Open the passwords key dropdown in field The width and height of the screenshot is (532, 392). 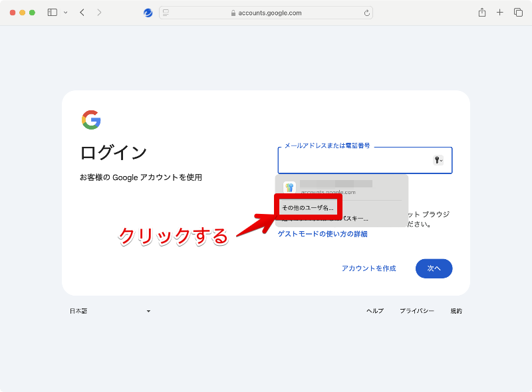tap(438, 160)
